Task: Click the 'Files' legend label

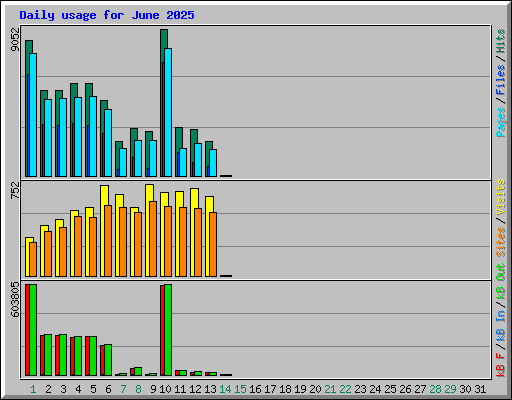Action: [501, 79]
